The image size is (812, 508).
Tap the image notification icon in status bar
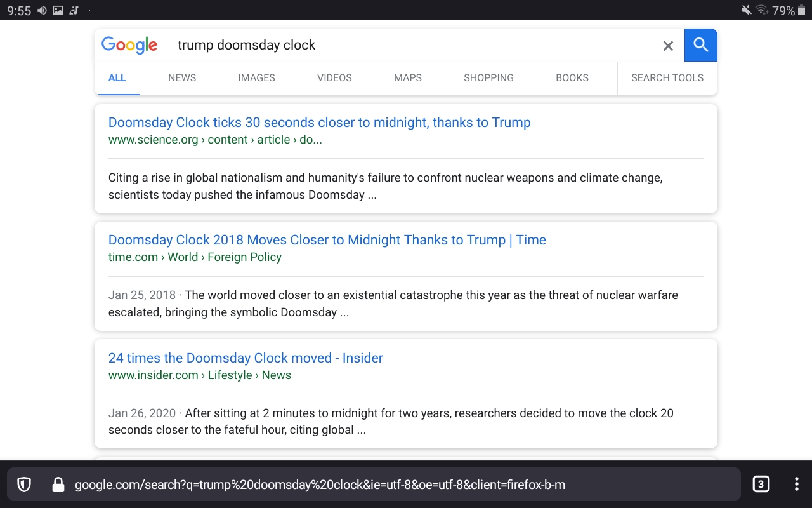point(58,10)
